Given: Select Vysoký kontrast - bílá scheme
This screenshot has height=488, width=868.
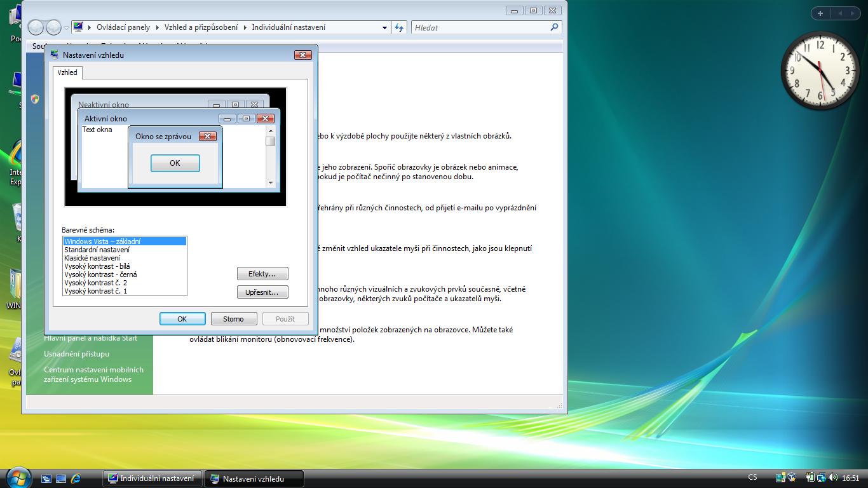Looking at the screenshot, I should pos(125,266).
